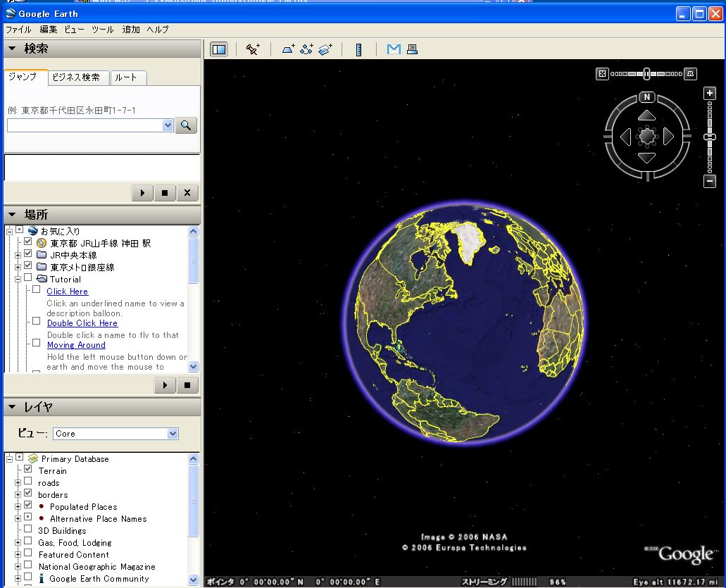Toggle the sidebar panel toolbar icon

[x=219, y=49]
